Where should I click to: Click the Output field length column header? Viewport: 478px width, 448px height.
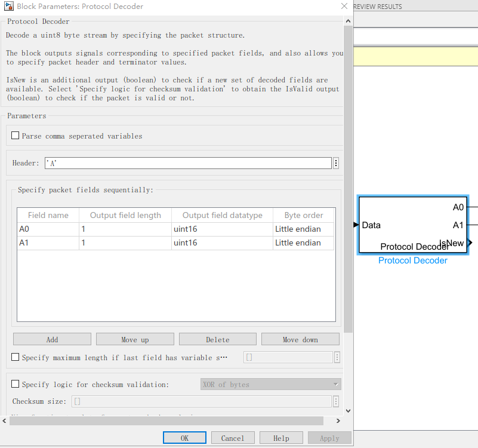coord(125,215)
